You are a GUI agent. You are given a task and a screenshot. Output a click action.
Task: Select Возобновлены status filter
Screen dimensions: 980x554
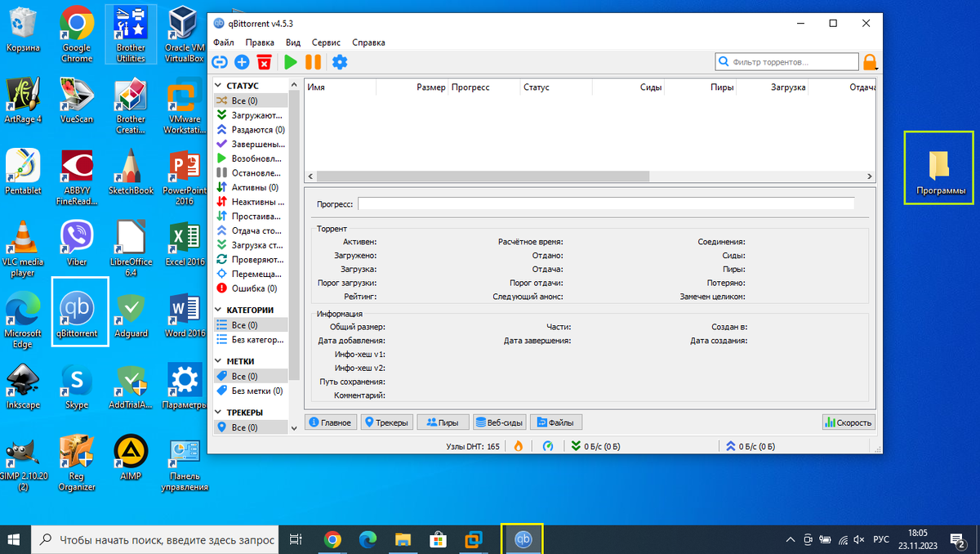(251, 158)
